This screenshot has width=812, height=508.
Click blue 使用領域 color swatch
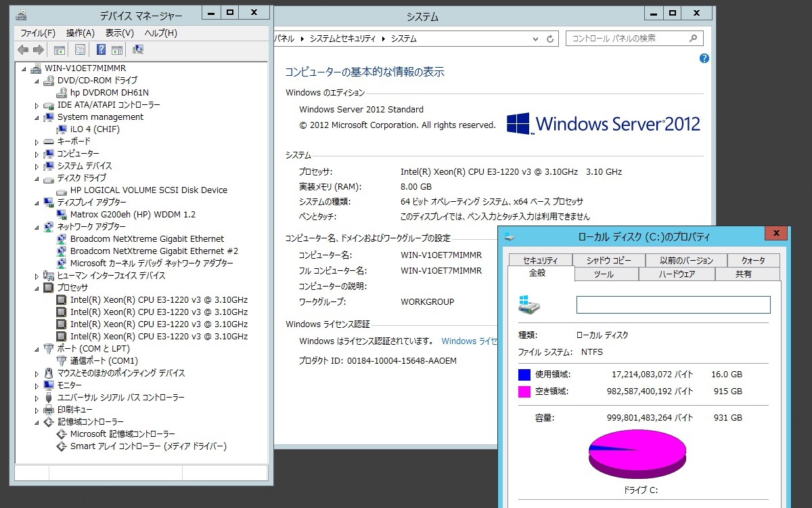click(x=524, y=374)
